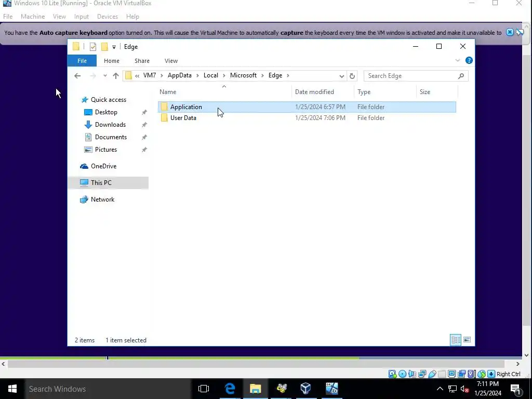
Task: Click VirtualBox network status icon
Action: click(422, 374)
